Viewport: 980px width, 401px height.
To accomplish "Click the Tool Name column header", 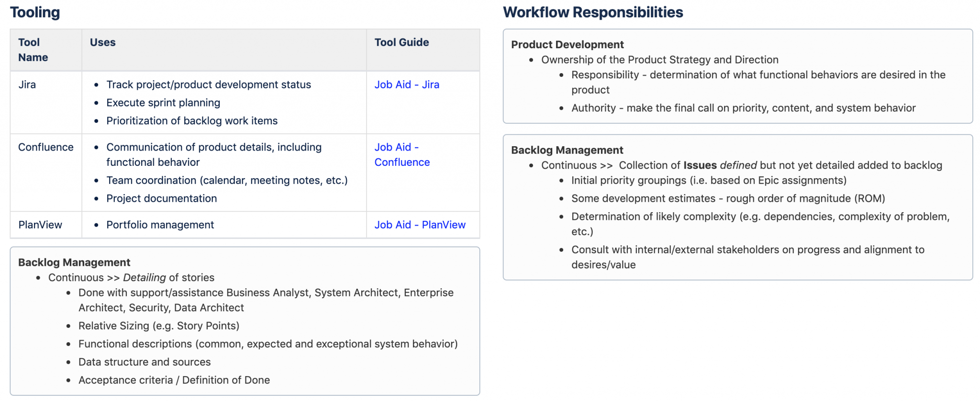I will [33, 50].
